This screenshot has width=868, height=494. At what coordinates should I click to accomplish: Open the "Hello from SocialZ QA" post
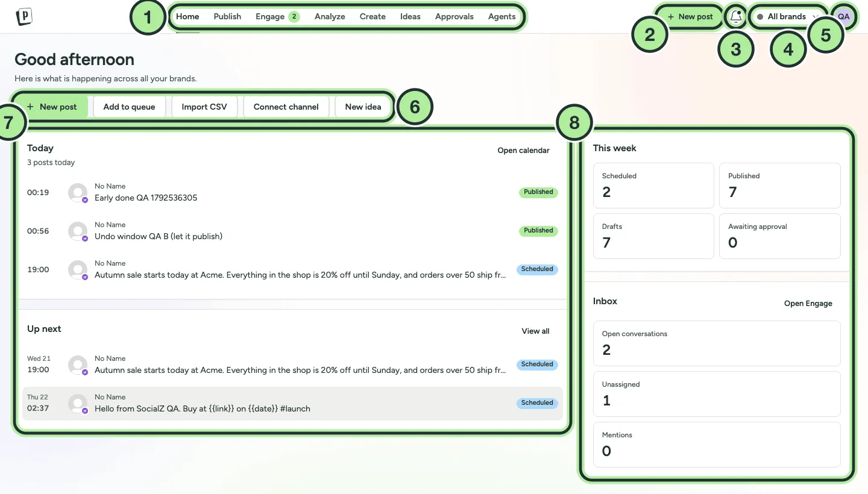(292, 404)
